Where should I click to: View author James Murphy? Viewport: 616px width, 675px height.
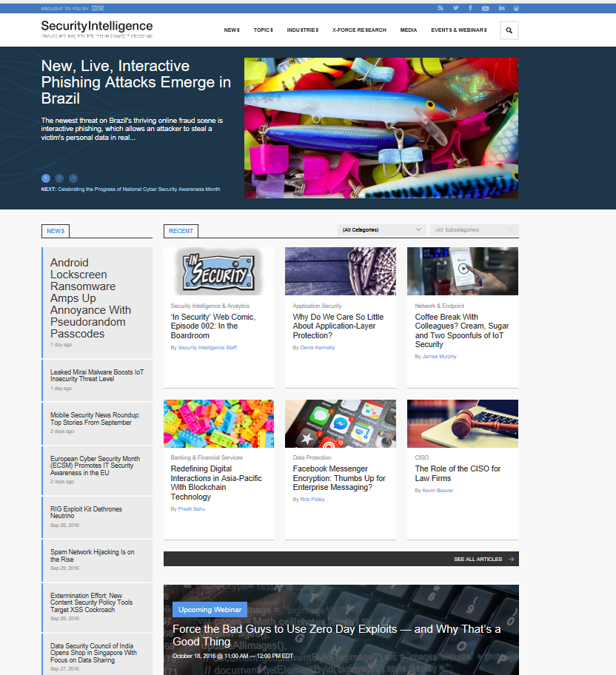[439, 357]
